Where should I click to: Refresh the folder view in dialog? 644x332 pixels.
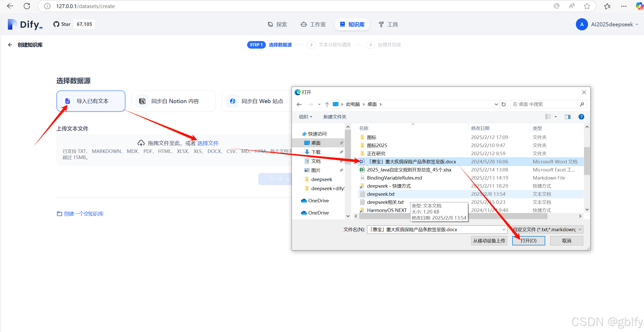click(504, 104)
